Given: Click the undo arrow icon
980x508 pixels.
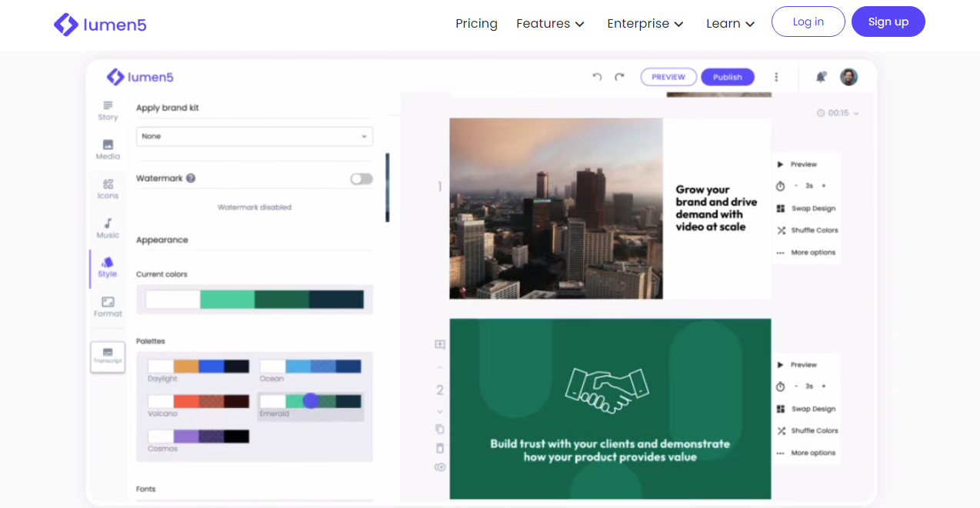Looking at the screenshot, I should pyautogui.click(x=597, y=77).
